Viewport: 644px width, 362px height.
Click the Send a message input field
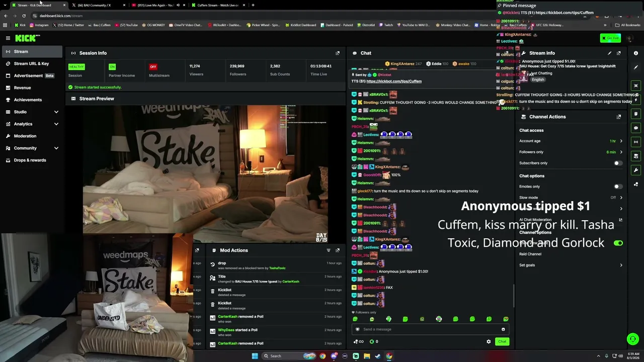[430, 329]
